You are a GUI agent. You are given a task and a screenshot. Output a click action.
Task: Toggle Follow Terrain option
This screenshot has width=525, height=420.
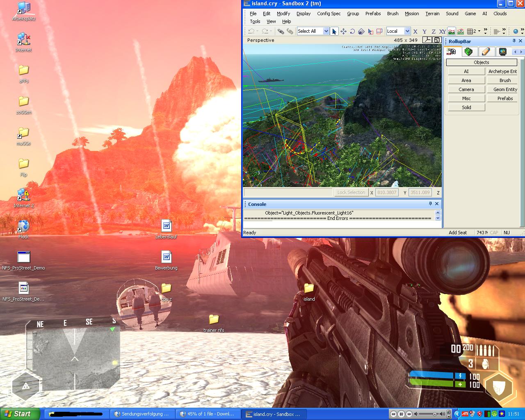[x=452, y=31]
